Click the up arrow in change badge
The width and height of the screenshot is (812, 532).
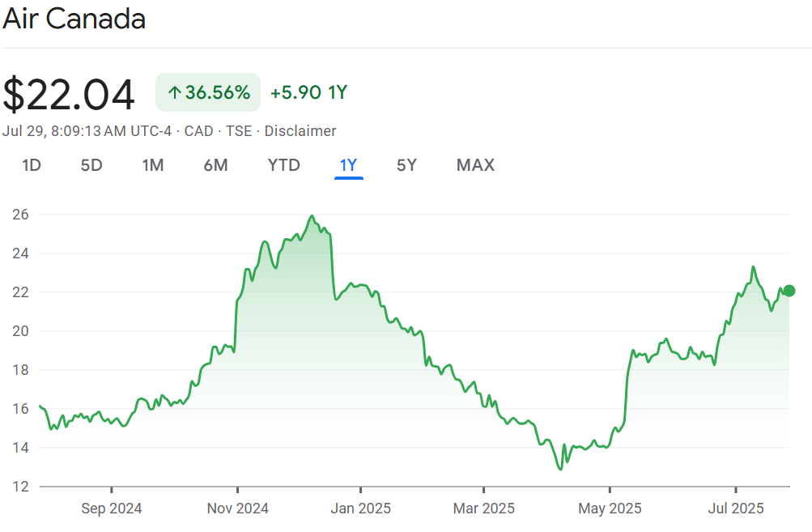175,93
